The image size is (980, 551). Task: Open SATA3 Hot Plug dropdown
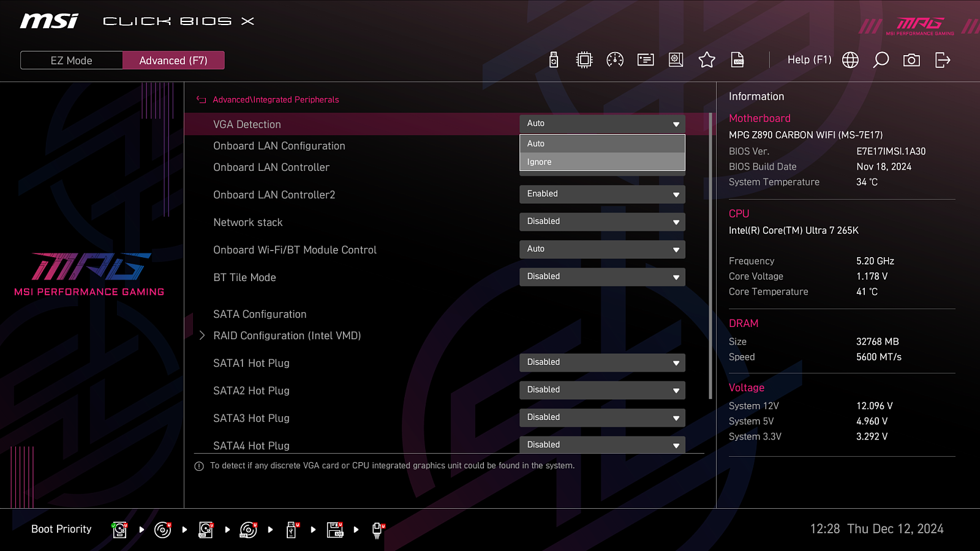pos(602,418)
